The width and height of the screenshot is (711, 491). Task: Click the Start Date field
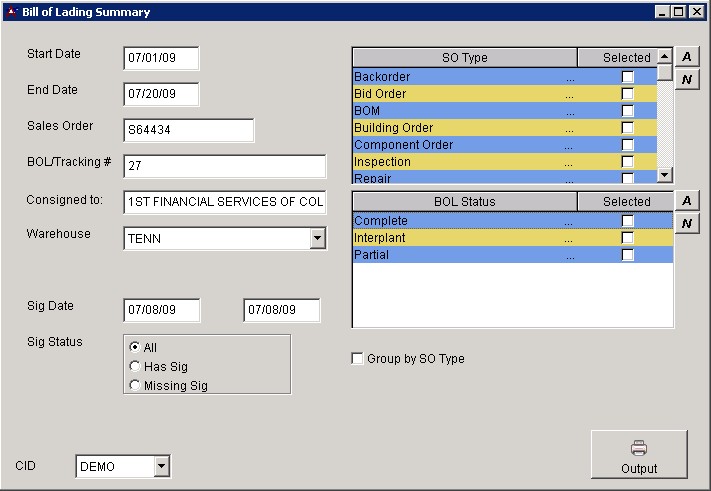pyautogui.click(x=161, y=58)
